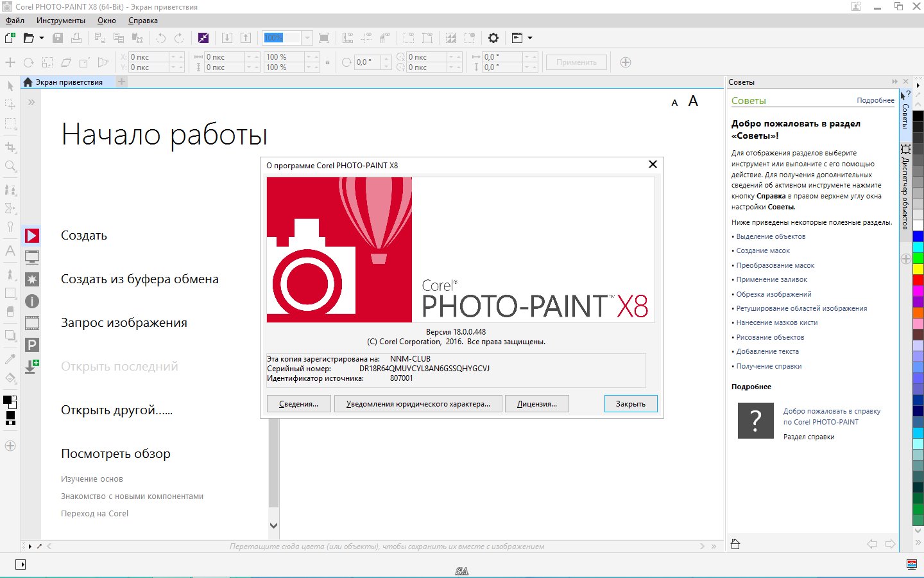The height and width of the screenshot is (578, 924).
Task: Click the serial number text
Action: [424, 369]
